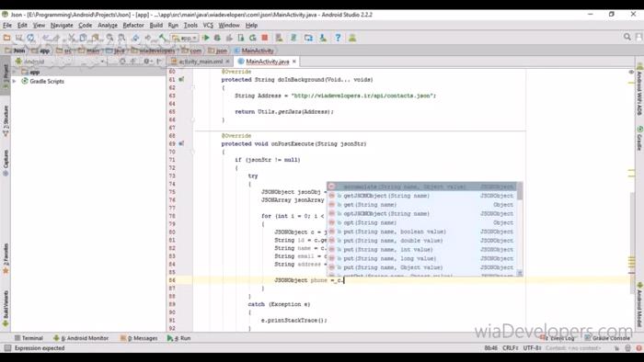This screenshot has height=362, width=644.
Task: Open the Refactor menu
Action: 133,25
